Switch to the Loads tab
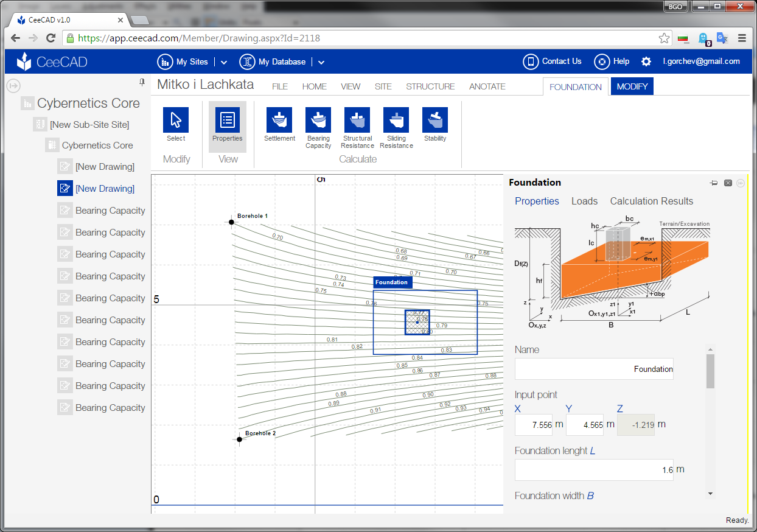Screen dimensions: 757x532 pyautogui.click(x=584, y=201)
